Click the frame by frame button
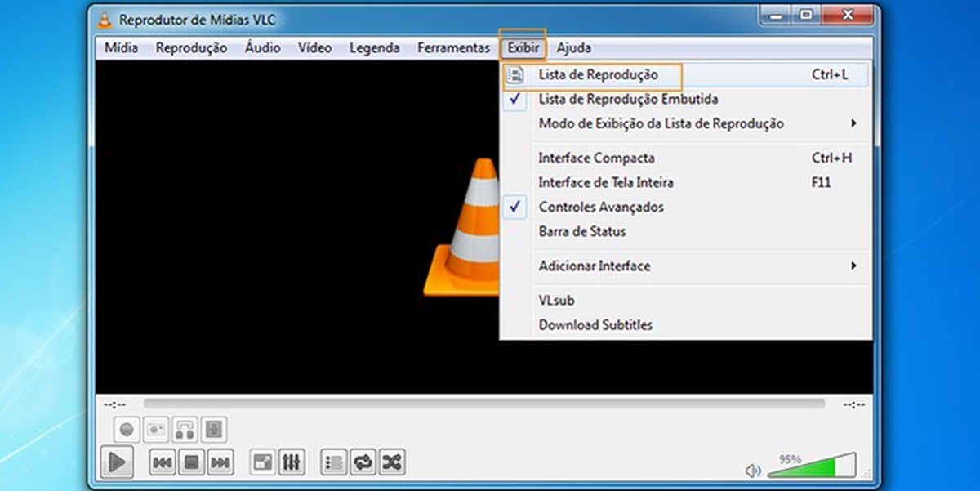 pyautogui.click(x=214, y=429)
